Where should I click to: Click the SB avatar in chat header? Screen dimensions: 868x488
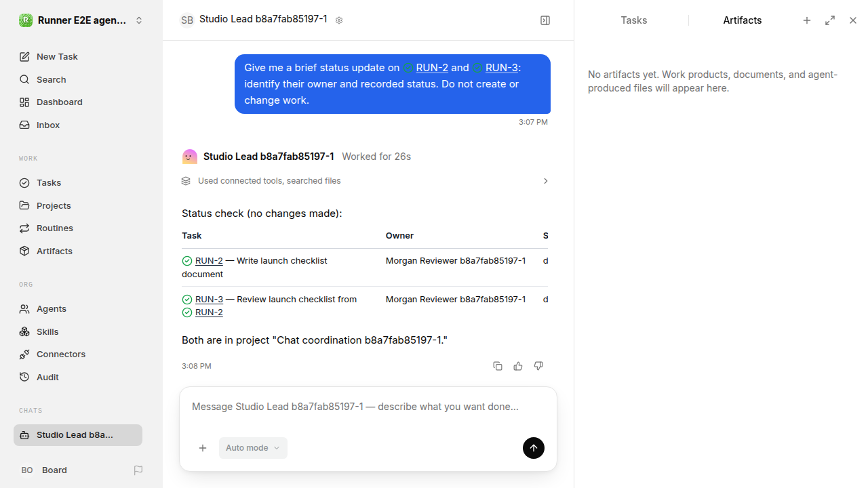pos(187,20)
